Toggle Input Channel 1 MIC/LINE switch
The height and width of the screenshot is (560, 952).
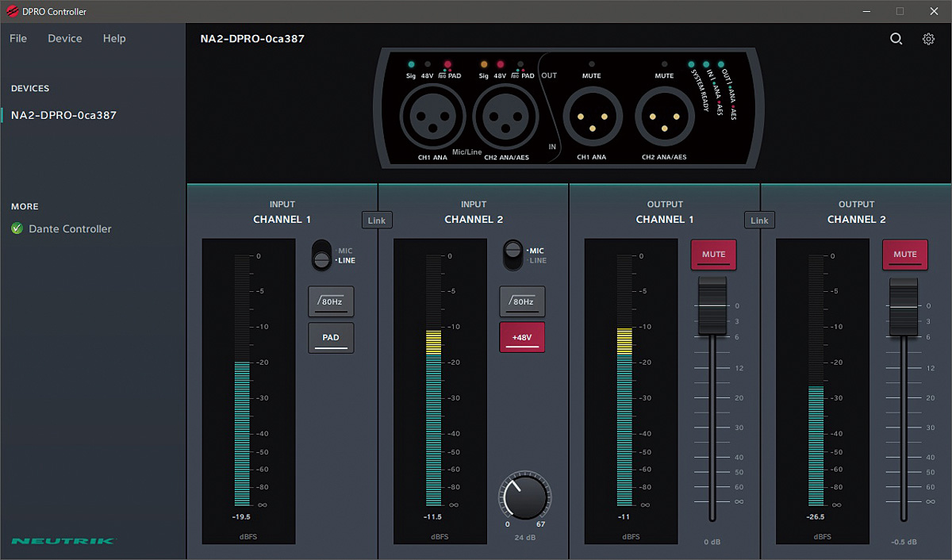click(x=321, y=255)
